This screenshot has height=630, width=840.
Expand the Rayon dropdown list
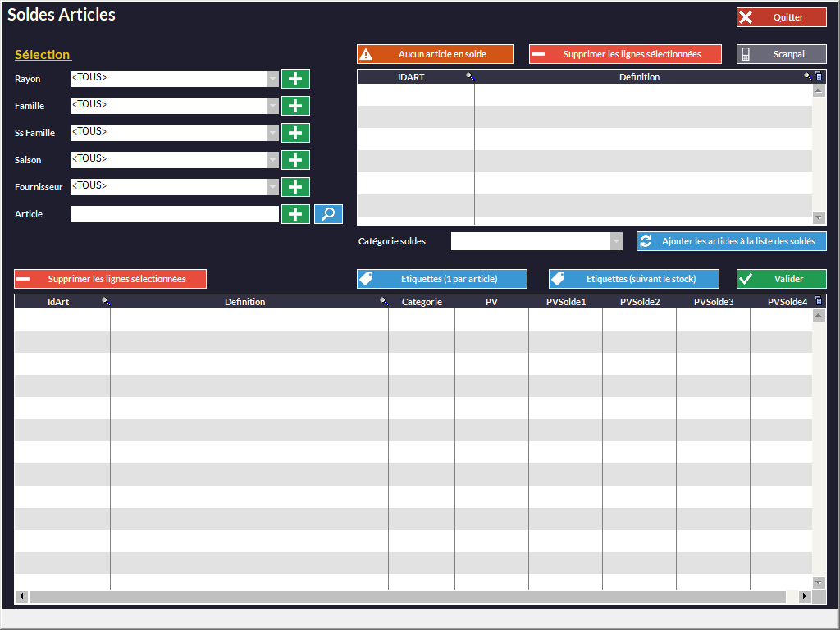pyautogui.click(x=273, y=79)
